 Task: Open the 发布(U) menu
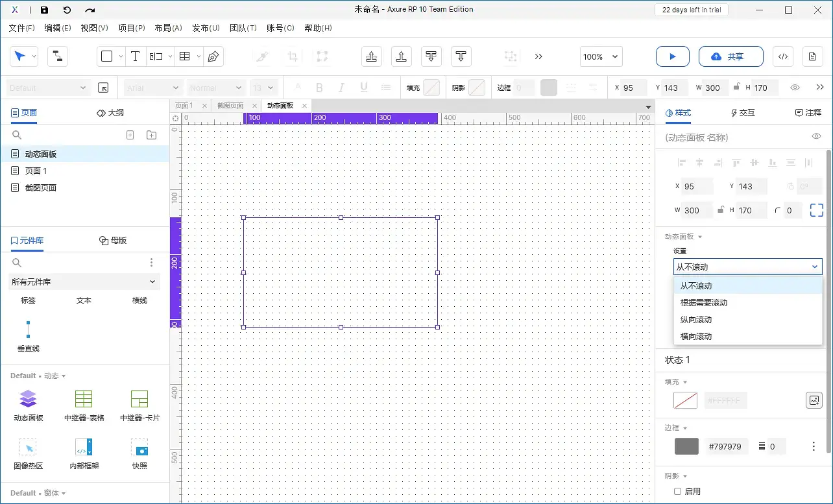pyautogui.click(x=206, y=28)
